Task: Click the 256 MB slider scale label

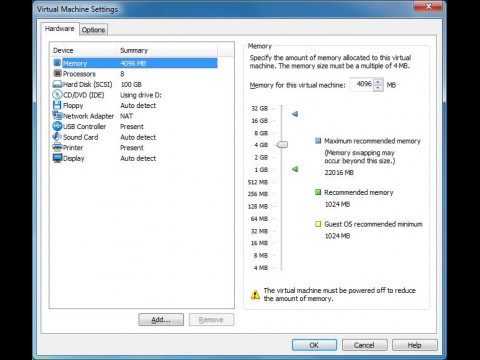Action: point(258,194)
